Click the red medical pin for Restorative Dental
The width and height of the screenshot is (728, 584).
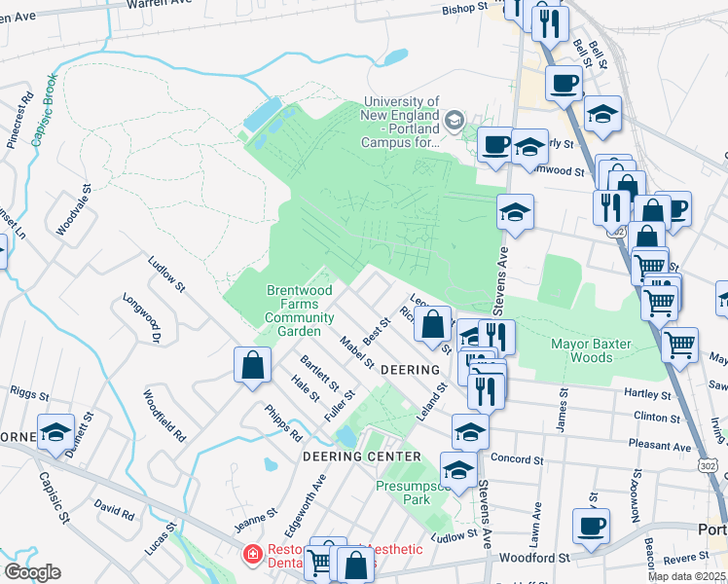coord(253,555)
